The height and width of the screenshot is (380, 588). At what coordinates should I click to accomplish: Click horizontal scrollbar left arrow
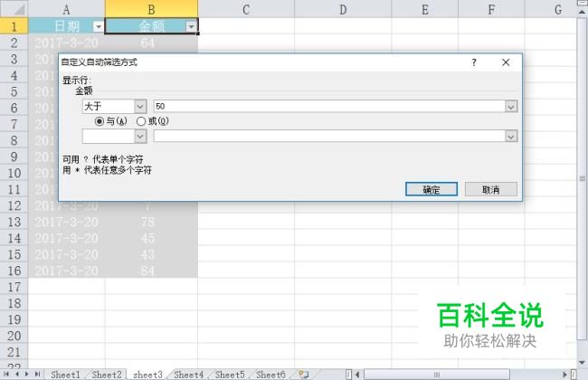[357, 374]
